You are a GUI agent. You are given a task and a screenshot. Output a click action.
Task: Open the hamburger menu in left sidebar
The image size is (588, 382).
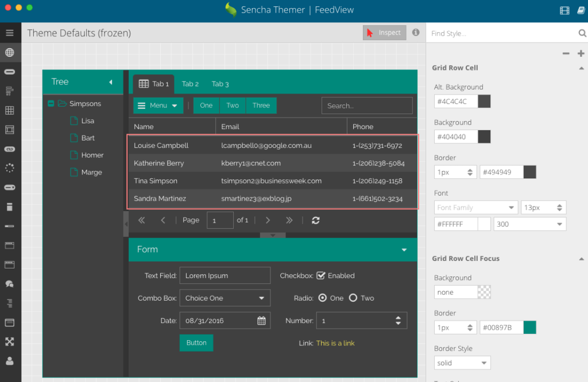(x=10, y=33)
